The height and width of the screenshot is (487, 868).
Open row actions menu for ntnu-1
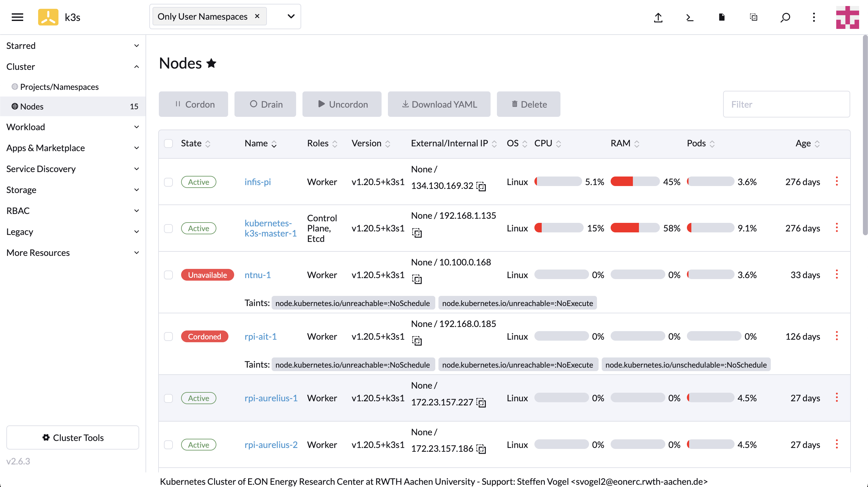click(x=837, y=274)
